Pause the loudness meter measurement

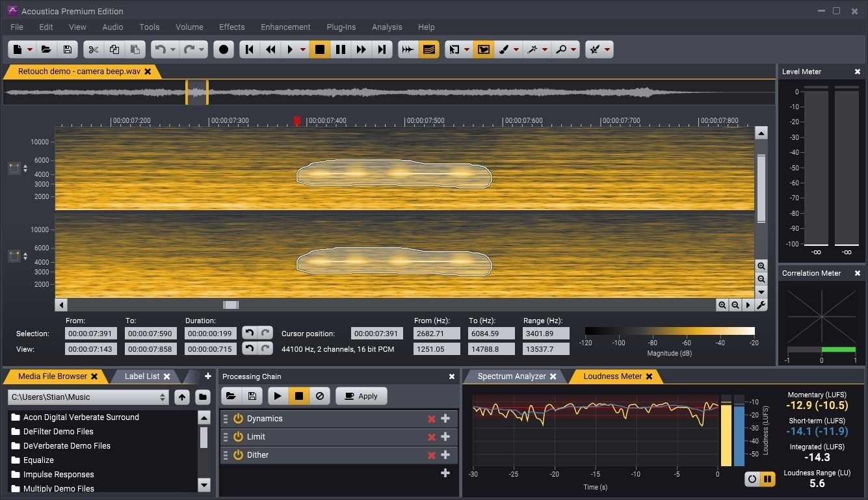[x=768, y=479]
